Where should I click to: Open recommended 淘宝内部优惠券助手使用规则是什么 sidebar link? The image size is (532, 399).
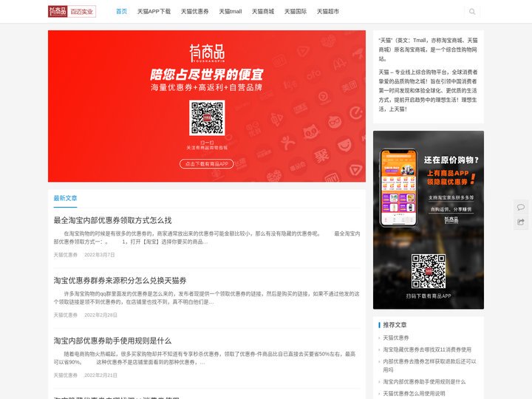tap(424, 382)
